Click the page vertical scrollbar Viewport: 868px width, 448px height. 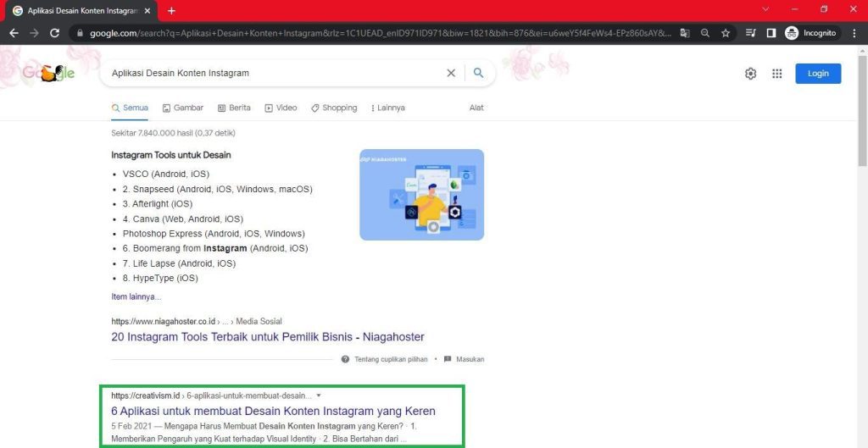tap(862, 111)
